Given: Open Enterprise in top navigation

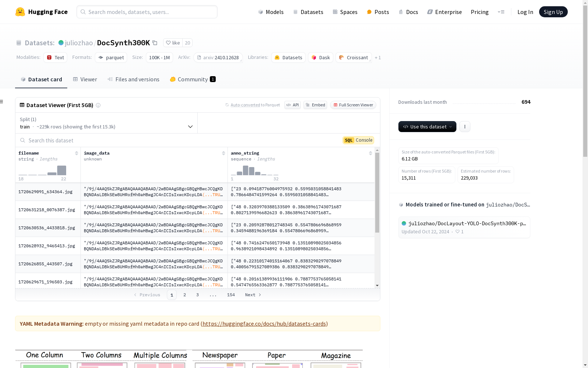Looking at the screenshot, I should pyautogui.click(x=444, y=12).
